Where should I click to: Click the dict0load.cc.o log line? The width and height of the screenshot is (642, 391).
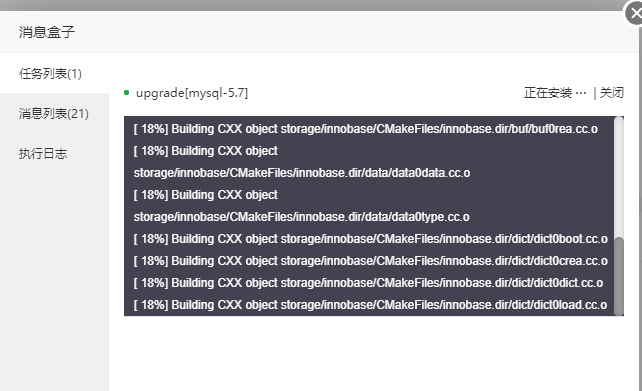click(x=370, y=305)
